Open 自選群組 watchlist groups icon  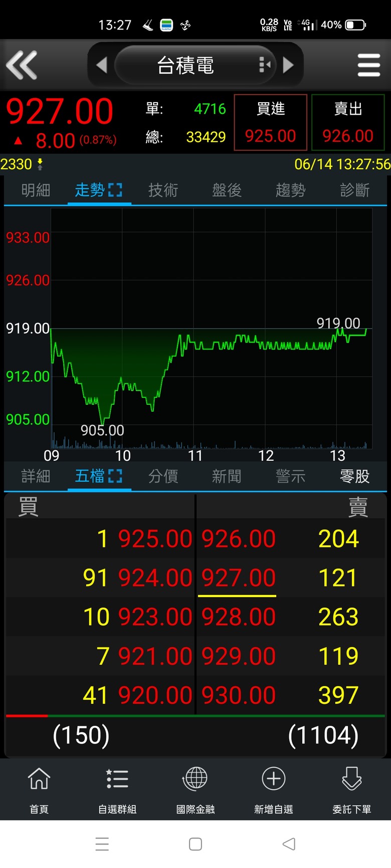pos(117,778)
